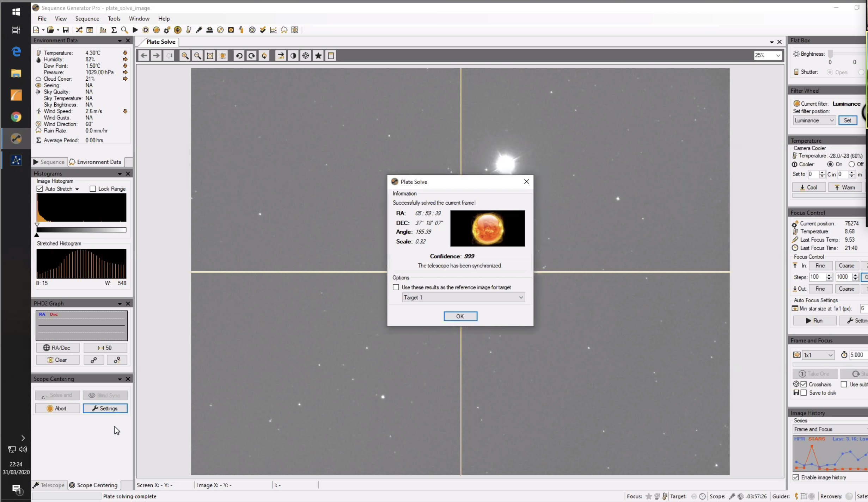Start the sequence with the Play toolbar icon

click(x=135, y=30)
